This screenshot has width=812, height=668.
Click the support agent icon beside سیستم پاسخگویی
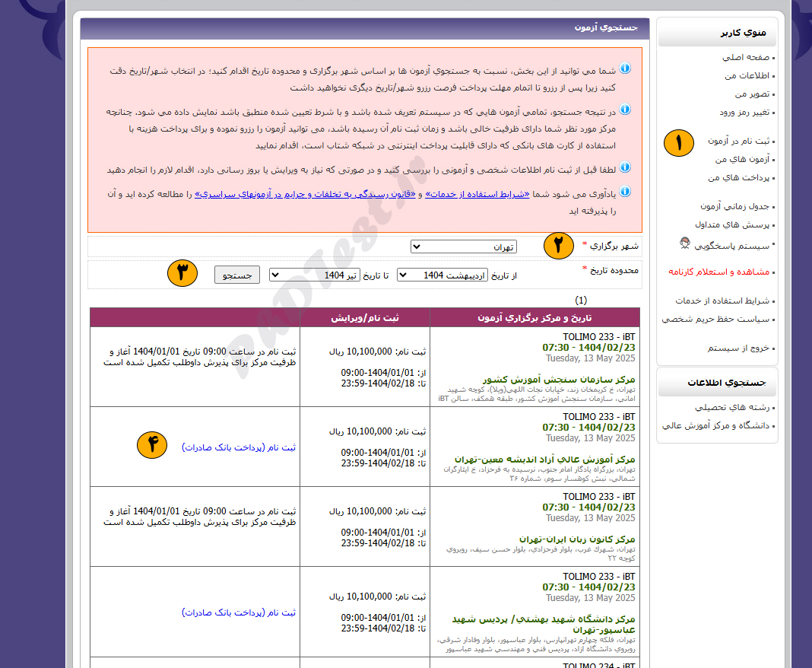click(x=685, y=243)
